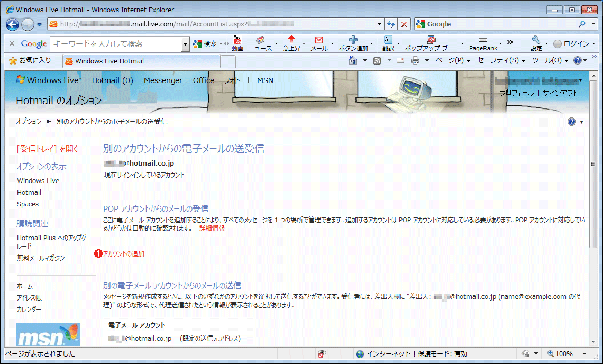Select Spaces in options sidebar
The image size is (603, 364).
click(28, 204)
